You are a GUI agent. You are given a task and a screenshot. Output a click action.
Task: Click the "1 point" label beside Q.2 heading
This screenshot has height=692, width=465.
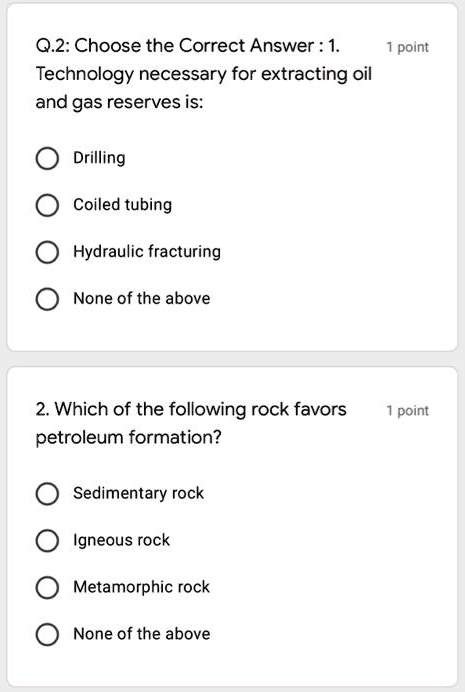(408, 47)
